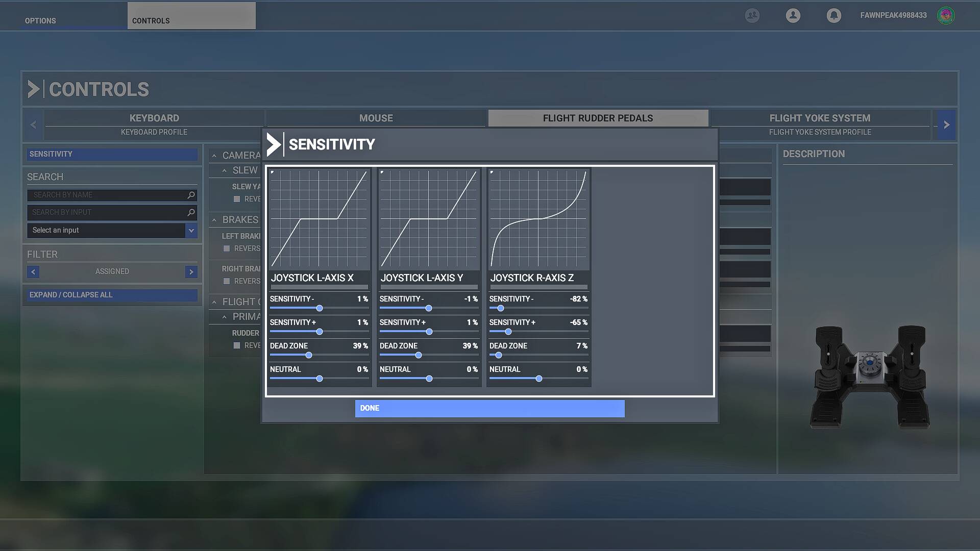
Task: Click Expand / Collapse All button
Action: pyautogui.click(x=112, y=295)
